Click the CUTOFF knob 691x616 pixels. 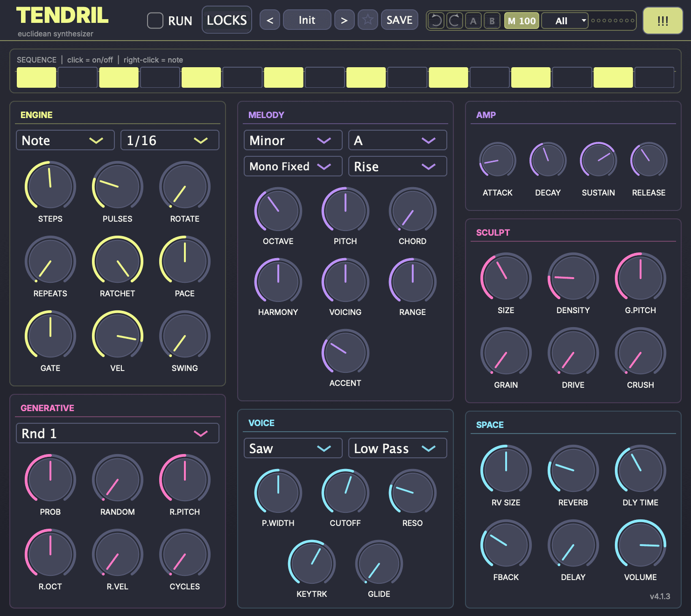(345, 493)
